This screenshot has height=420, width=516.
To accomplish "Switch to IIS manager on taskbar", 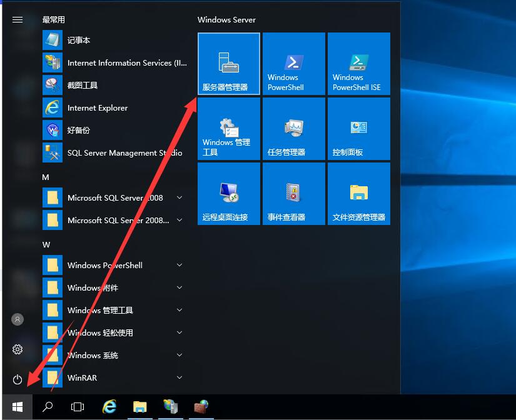I will tap(171, 407).
